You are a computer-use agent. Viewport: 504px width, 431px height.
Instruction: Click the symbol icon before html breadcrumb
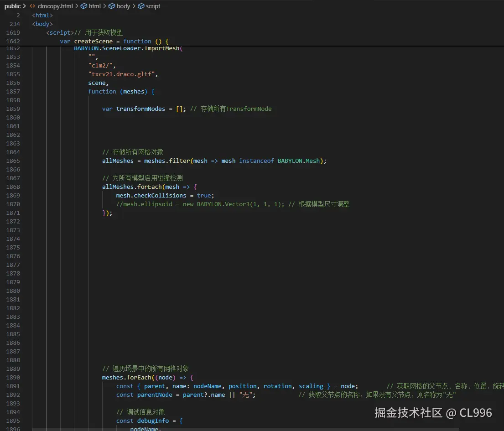click(83, 6)
